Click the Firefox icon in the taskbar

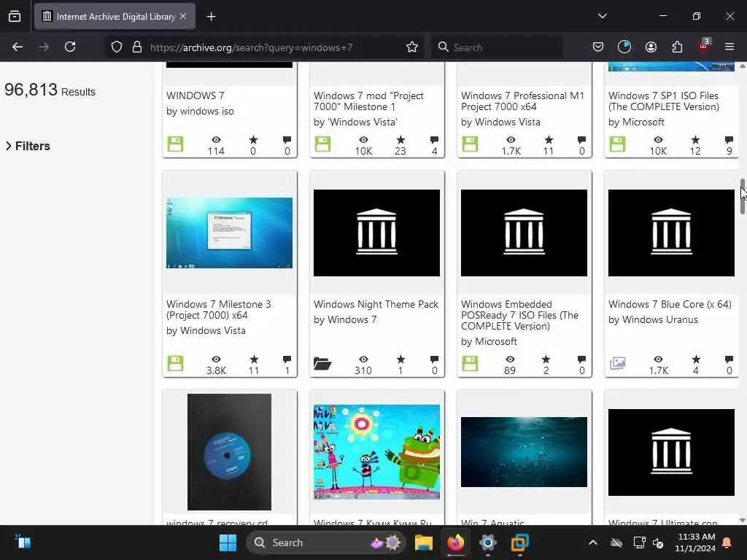pos(455,542)
